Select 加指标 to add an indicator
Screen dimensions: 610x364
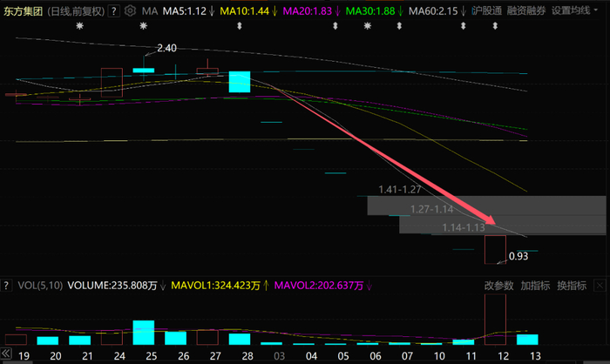point(536,285)
